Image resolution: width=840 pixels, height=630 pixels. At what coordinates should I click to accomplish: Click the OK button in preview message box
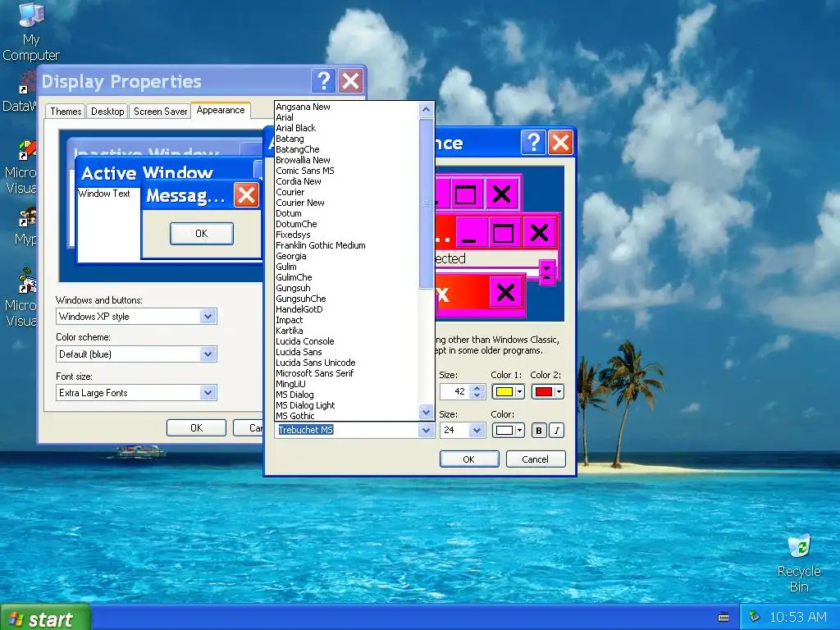pyautogui.click(x=202, y=234)
